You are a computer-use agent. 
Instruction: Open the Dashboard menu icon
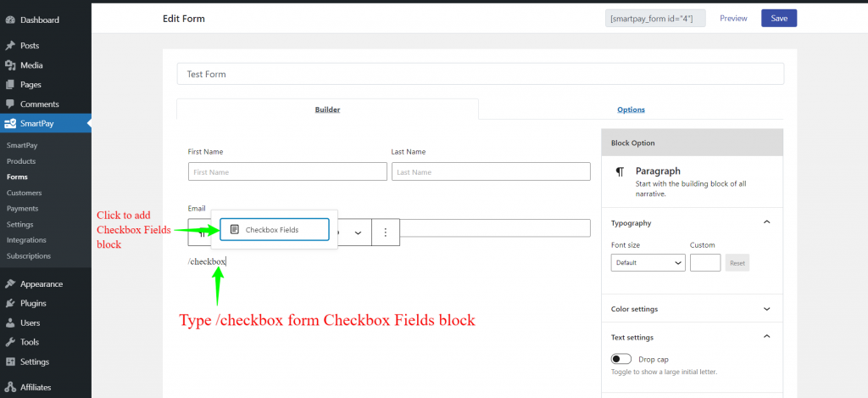tap(10, 20)
